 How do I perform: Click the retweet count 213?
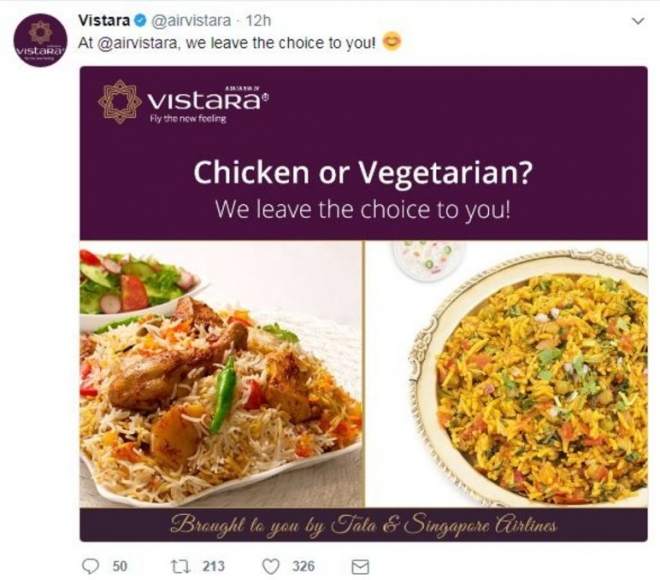pos(213,567)
